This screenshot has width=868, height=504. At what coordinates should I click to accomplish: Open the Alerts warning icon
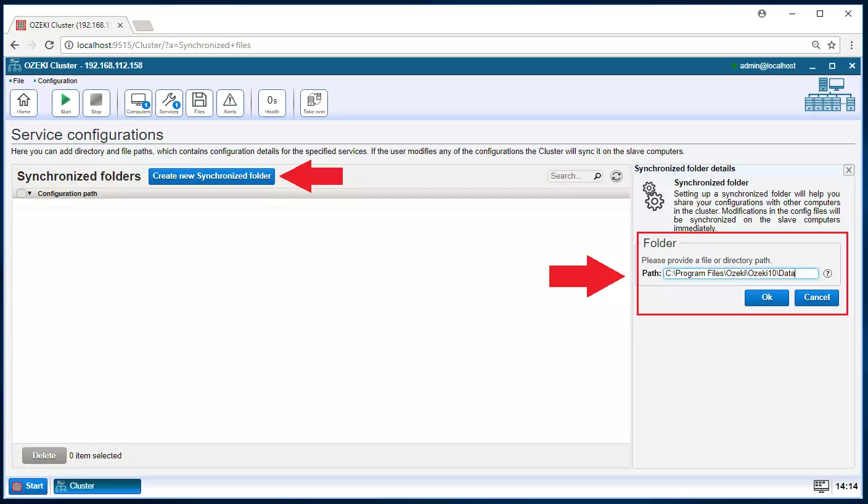(x=230, y=103)
